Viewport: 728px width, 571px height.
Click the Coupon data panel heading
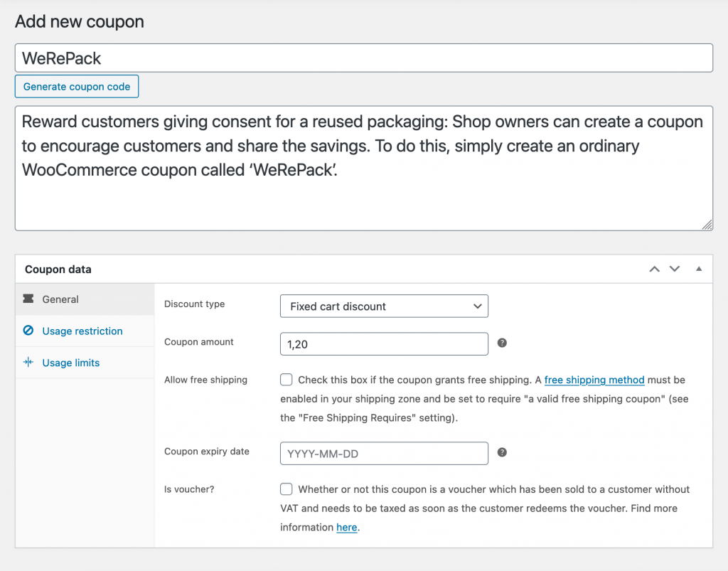(x=58, y=270)
